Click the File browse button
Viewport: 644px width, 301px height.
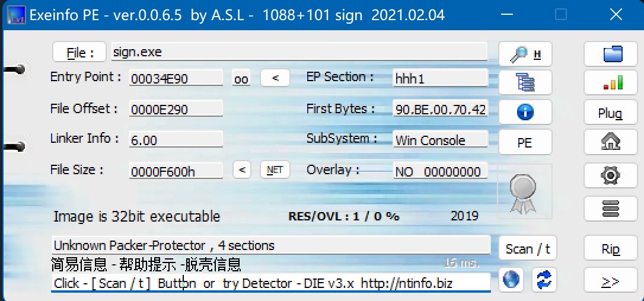click(x=79, y=52)
